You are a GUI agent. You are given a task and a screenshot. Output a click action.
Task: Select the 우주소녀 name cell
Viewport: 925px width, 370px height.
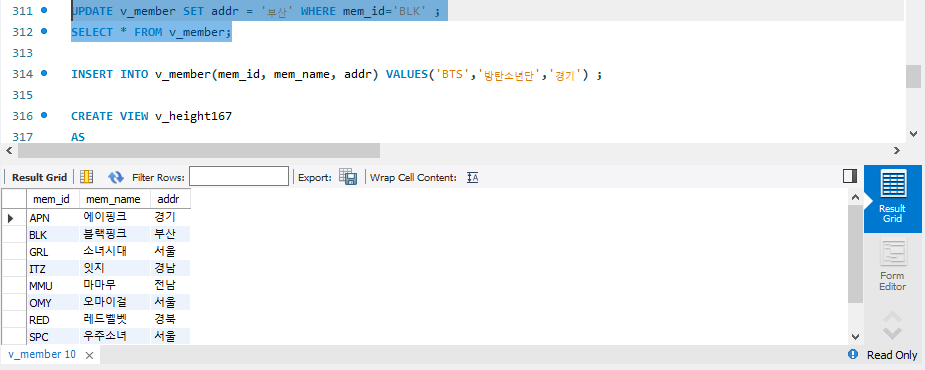[x=114, y=337]
